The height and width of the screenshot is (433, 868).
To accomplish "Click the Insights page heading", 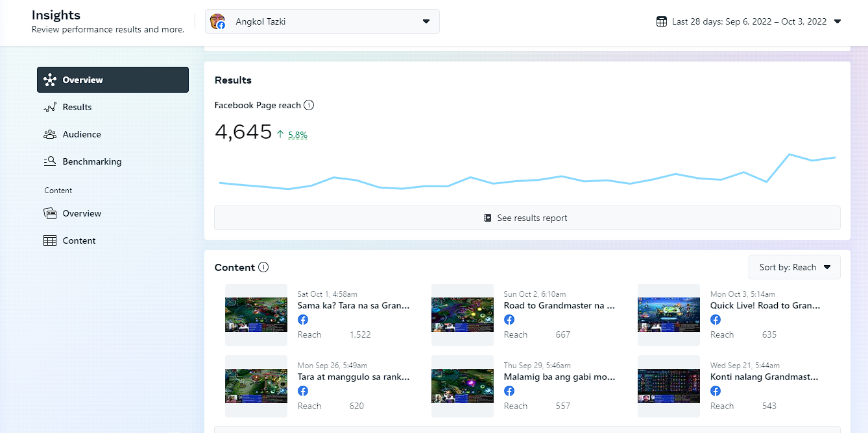I will 56,16.
